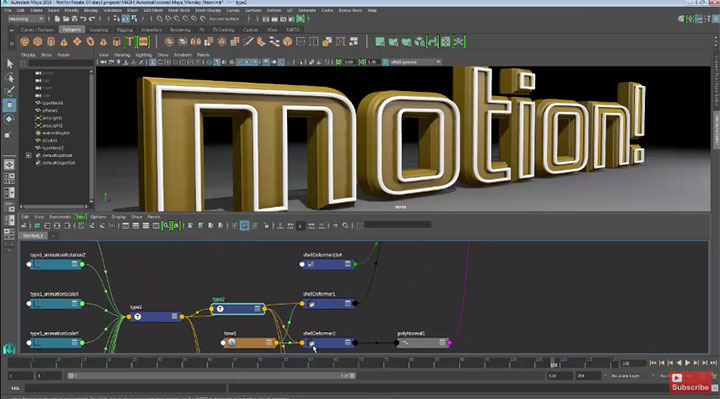Enable select by object type mode

click(x=125, y=19)
